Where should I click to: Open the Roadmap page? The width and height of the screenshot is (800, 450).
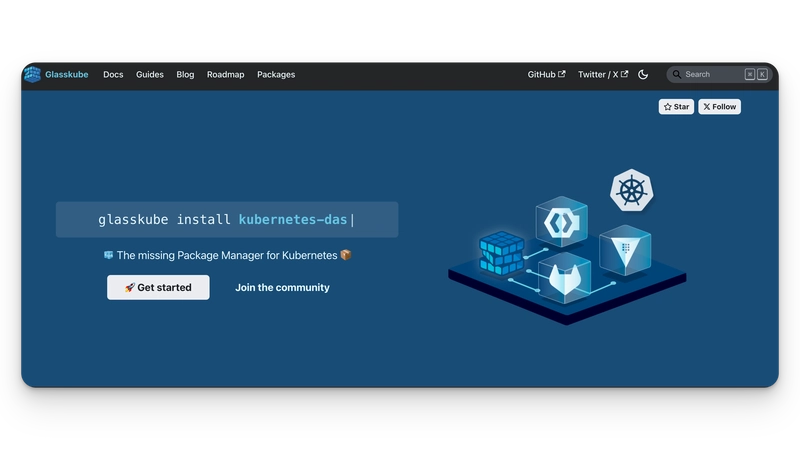coord(226,74)
